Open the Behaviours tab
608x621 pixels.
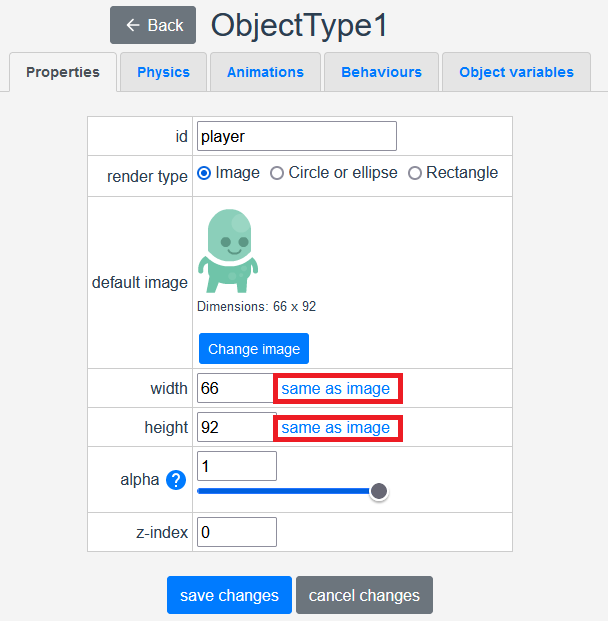click(x=381, y=72)
